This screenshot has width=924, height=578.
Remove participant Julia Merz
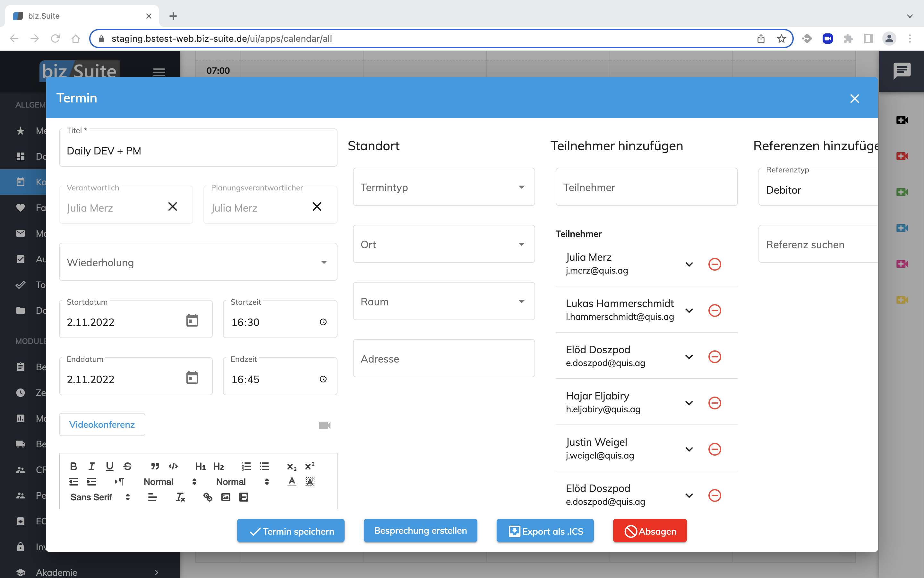tap(714, 264)
